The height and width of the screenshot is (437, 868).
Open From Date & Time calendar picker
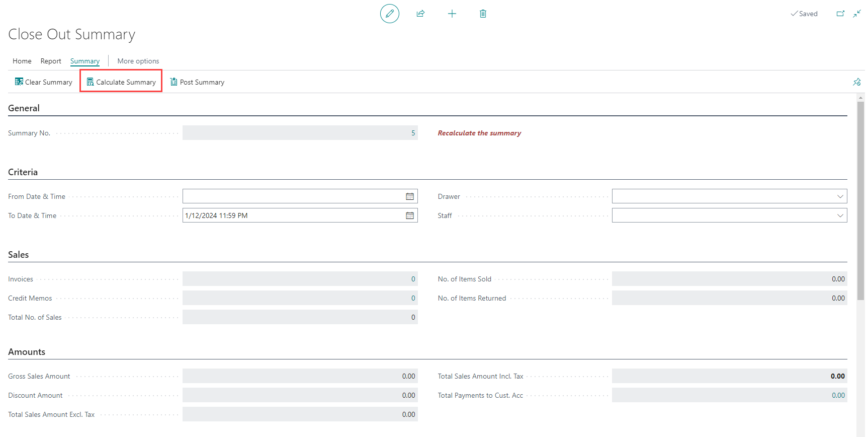(x=410, y=196)
